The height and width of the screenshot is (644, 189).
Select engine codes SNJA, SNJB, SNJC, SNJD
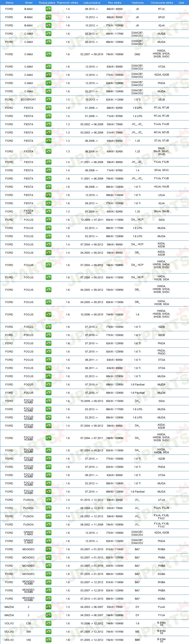click(x=161, y=151)
